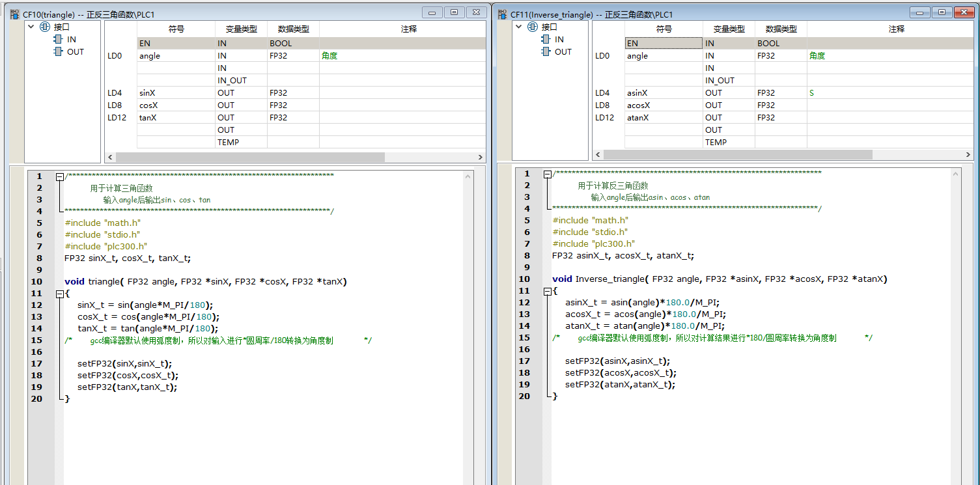Click the 符号 column header in CF11 table
Screen dimensions: 980x485
(664, 29)
